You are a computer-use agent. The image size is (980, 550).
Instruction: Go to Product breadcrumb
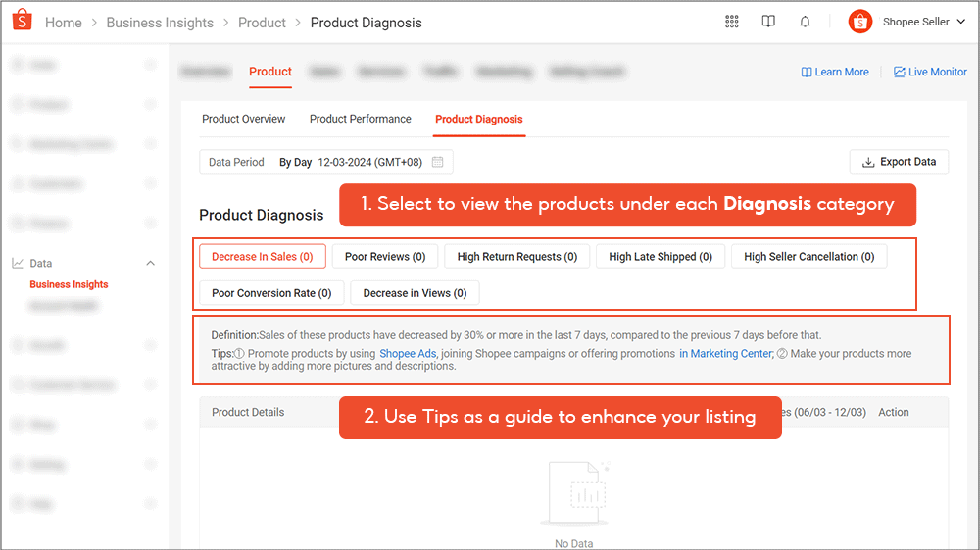(x=262, y=23)
